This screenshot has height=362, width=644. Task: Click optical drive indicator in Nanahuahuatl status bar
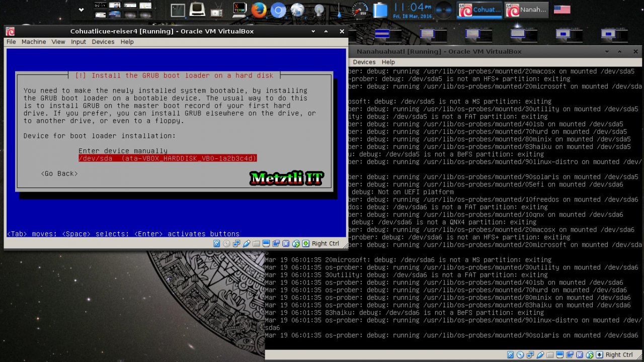pos(520,354)
